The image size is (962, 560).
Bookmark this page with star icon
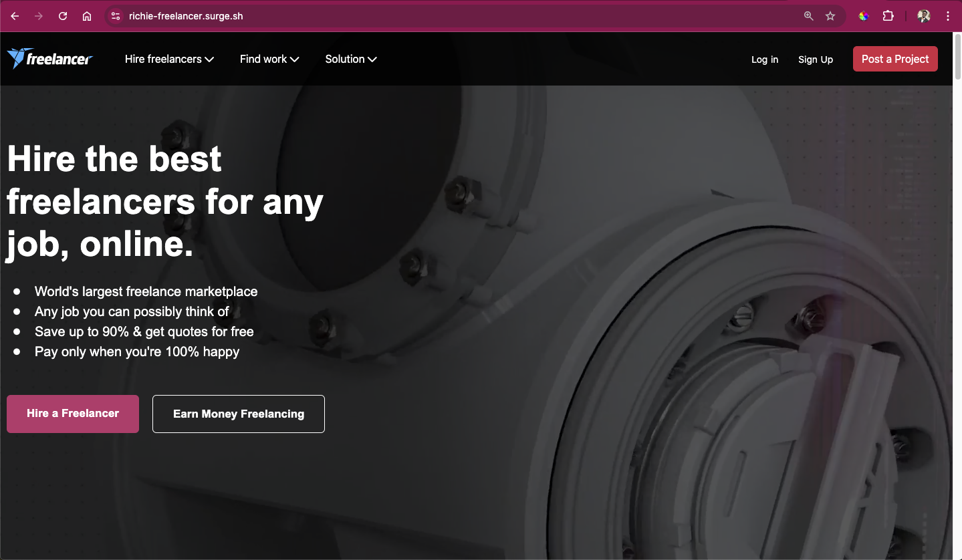830,16
